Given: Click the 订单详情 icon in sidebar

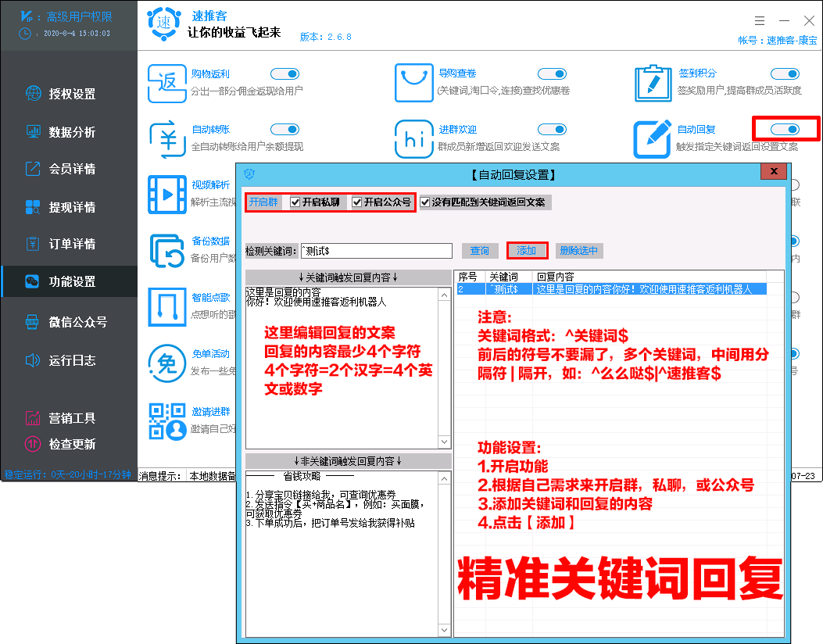Looking at the screenshot, I should (x=33, y=244).
